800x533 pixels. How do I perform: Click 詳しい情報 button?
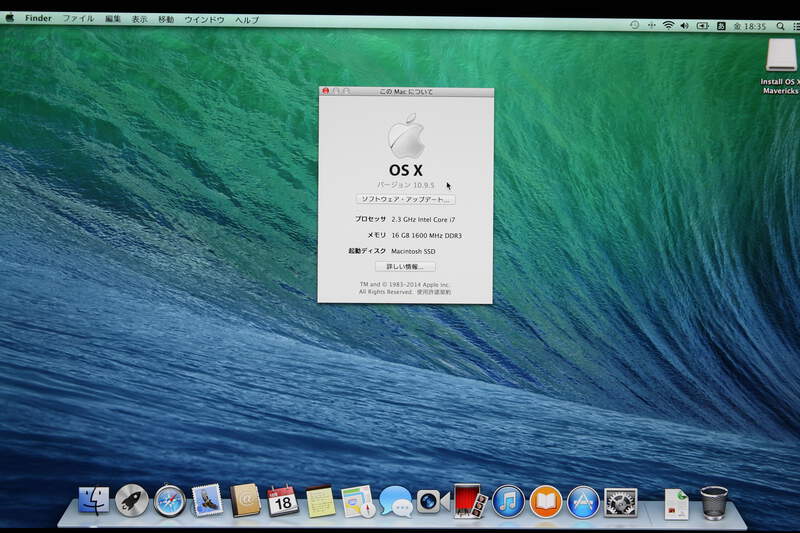click(x=405, y=267)
